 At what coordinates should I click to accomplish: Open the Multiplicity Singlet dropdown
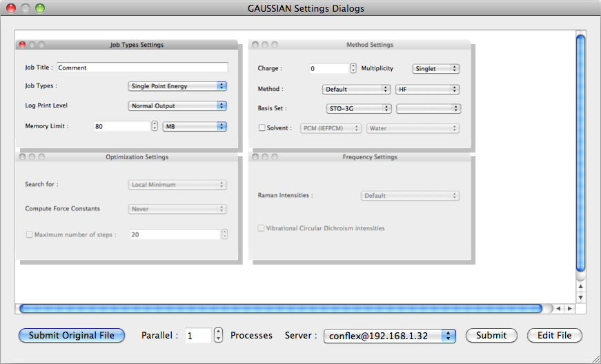tap(436, 68)
